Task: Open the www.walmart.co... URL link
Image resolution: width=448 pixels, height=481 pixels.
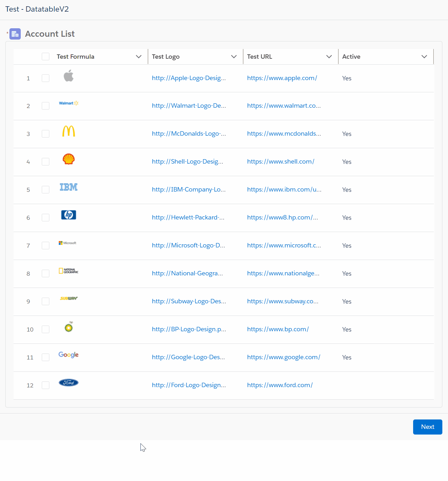Action: coord(284,106)
